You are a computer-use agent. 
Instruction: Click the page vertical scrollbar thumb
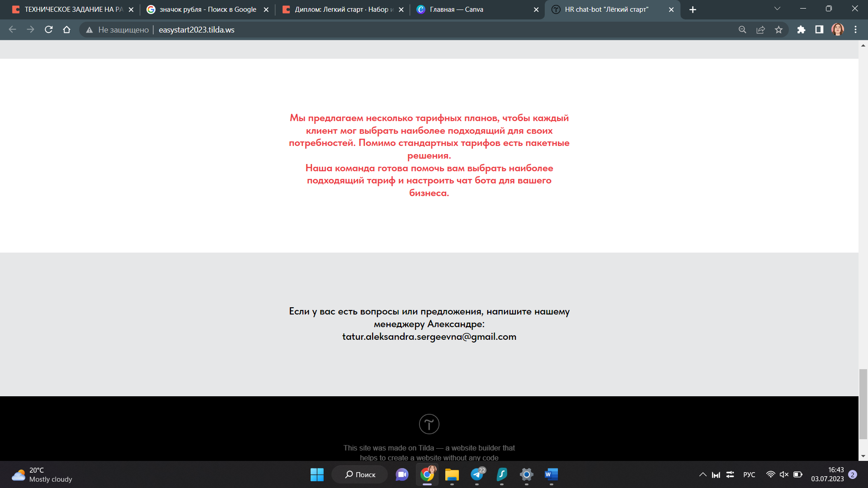click(863, 404)
